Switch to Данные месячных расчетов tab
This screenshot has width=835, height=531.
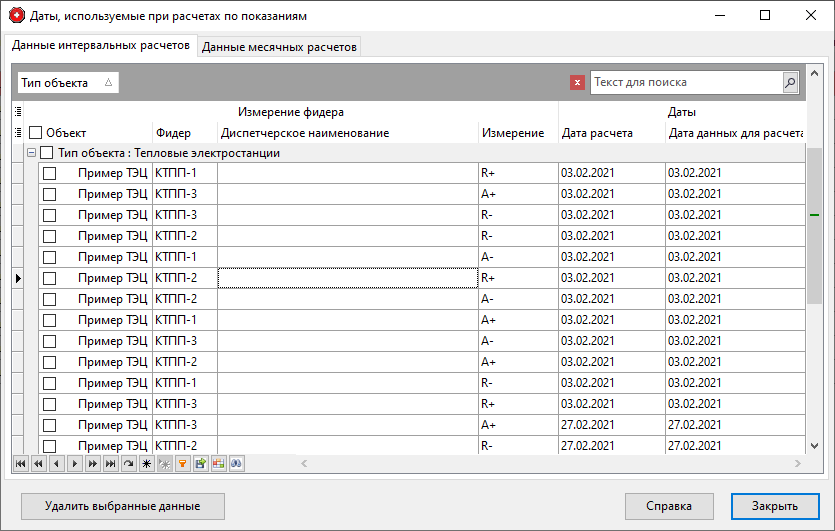click(279, 47)
